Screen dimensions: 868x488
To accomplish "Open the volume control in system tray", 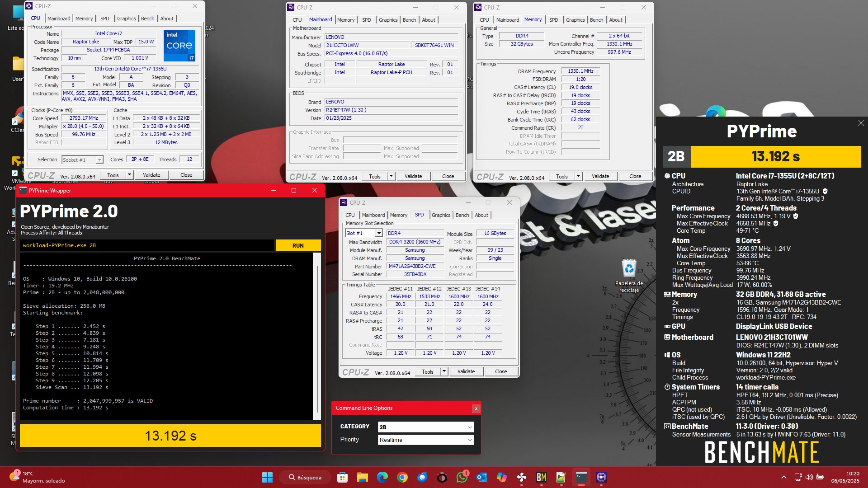I will 809,477.
